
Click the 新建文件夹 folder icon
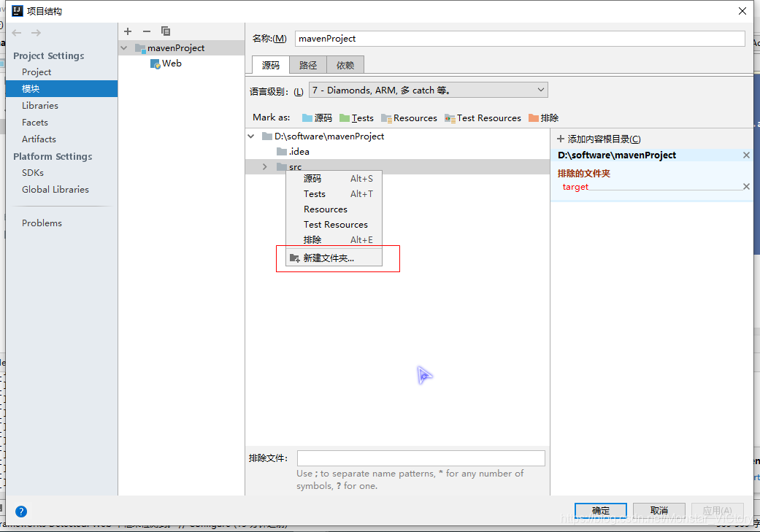click(x=294, y=258)
